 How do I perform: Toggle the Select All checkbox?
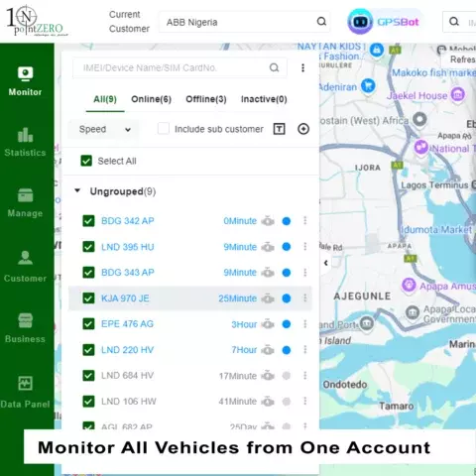tap(86, 161)
